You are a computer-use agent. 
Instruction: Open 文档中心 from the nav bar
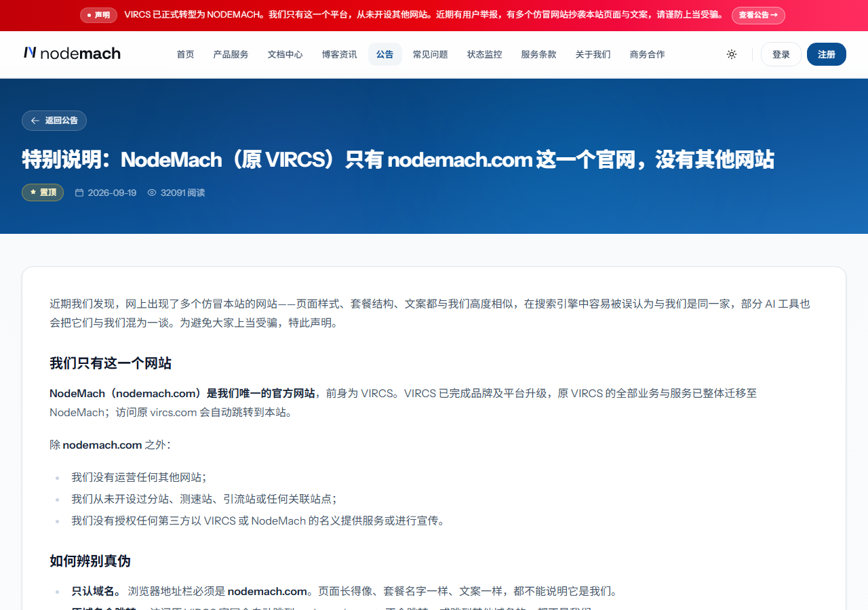(285, 54)
